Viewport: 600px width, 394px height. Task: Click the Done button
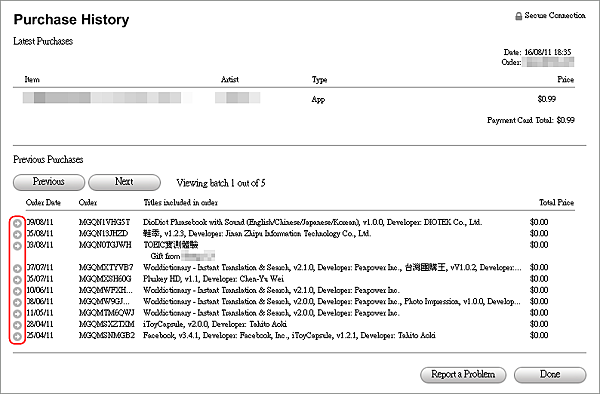click(x=550, y=375)
